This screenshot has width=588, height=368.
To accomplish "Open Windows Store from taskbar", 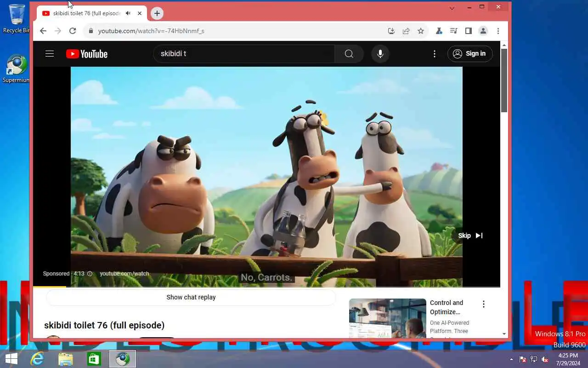I will (x=94, y=359).
